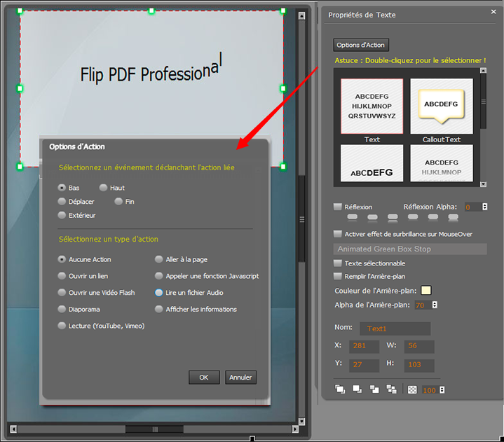The width and height of the screenshot is (504, 442).
Task: Open Couleur de l'Arrière-plan color swatch
Action: [x=426, y=291]
